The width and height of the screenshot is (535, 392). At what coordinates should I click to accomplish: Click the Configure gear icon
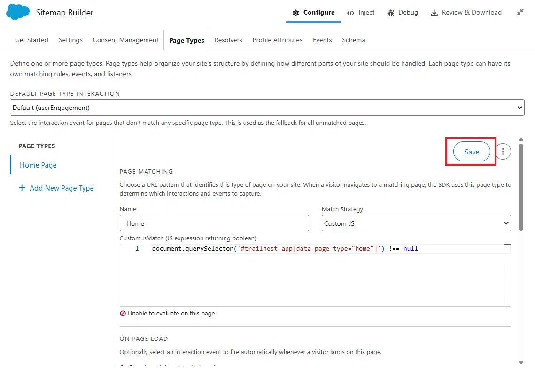(x=296, y=13)
